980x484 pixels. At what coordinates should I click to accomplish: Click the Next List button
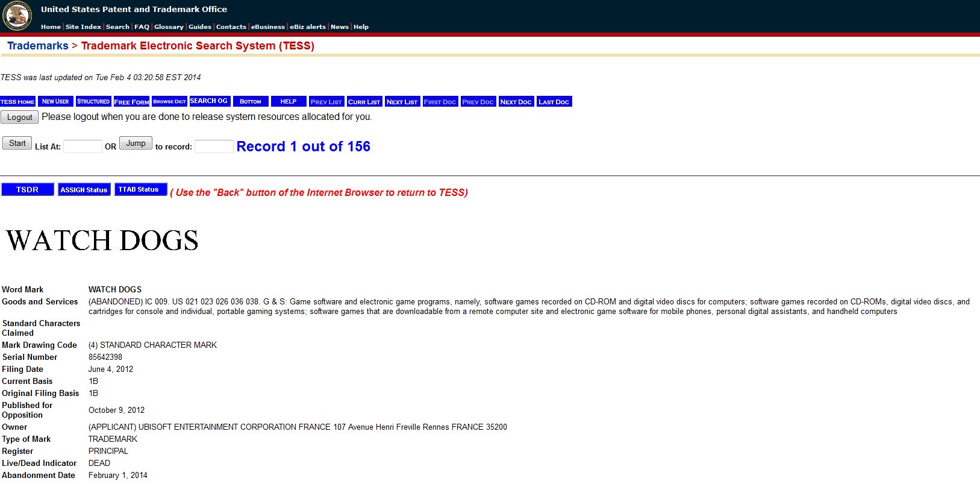click(402, 101)
